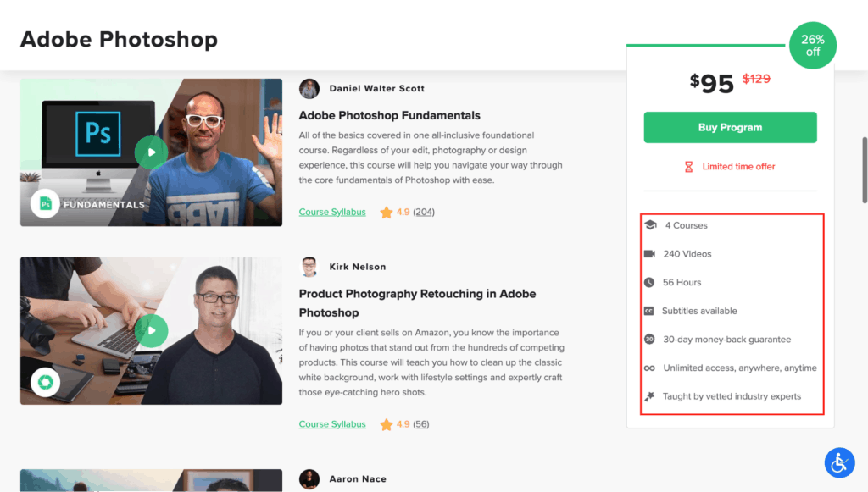Click the infinity unlimited access icon
Viewport: 868px width, 492px height.
(651, 368)
